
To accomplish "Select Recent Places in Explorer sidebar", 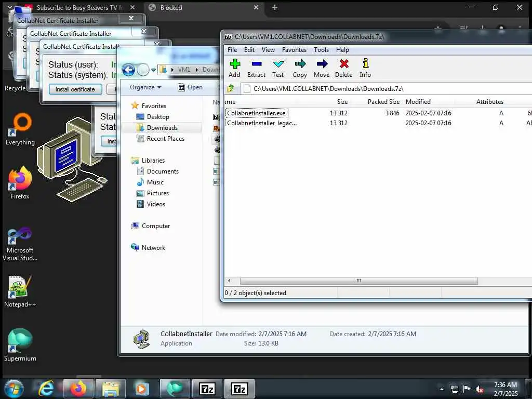I will point(161,138).
